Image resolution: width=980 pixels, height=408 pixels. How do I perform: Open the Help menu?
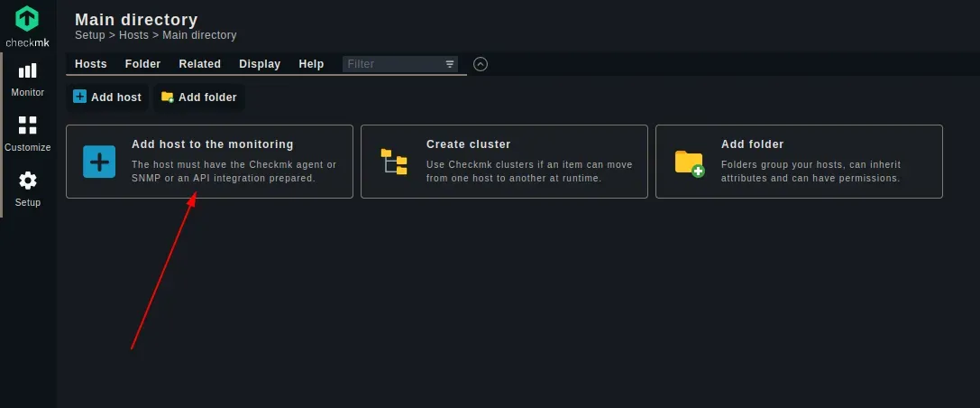point(311,64)
